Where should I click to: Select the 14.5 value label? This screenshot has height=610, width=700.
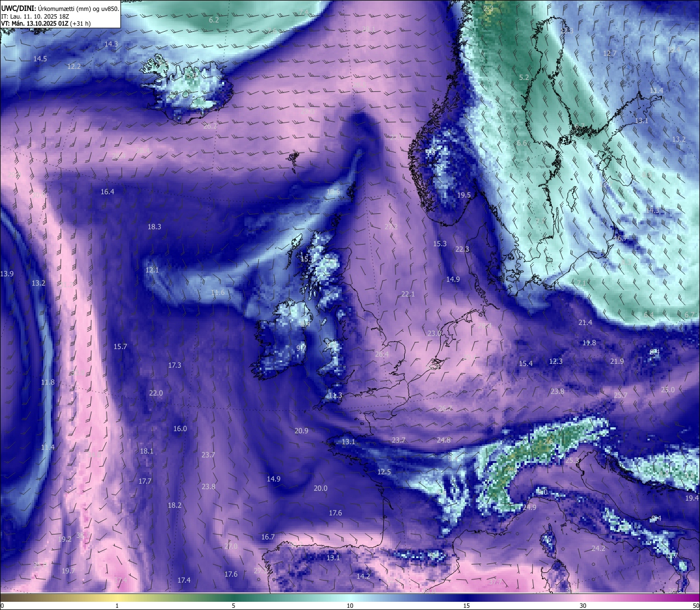[40, 59]
